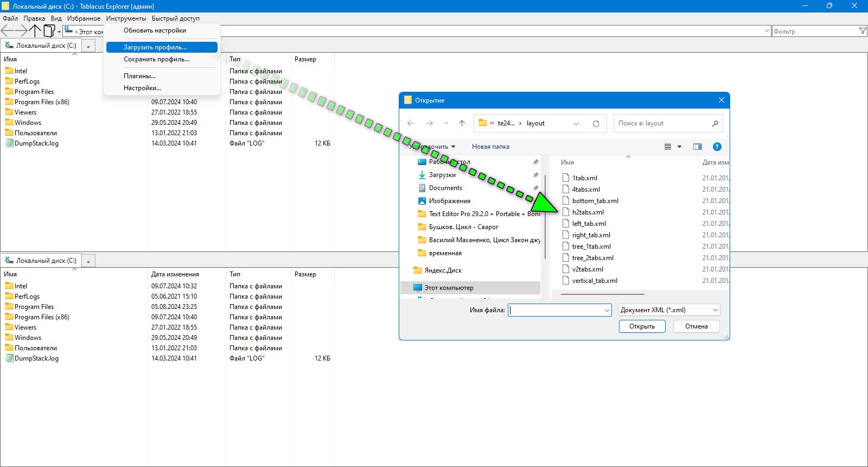Click the Имя файла text field
868x467 pixels.
(x=555, y=310)
